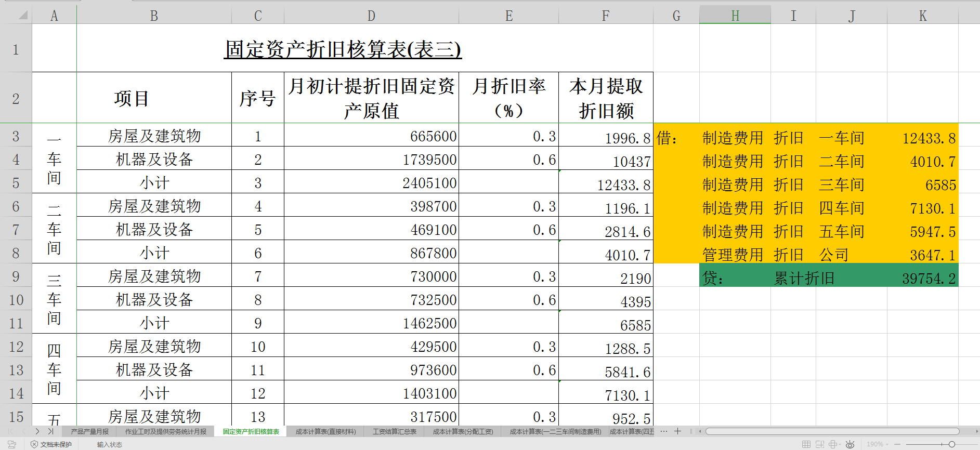Add a new sheet with plus icon
Screen dimensions: 980x450
[677, 431]
